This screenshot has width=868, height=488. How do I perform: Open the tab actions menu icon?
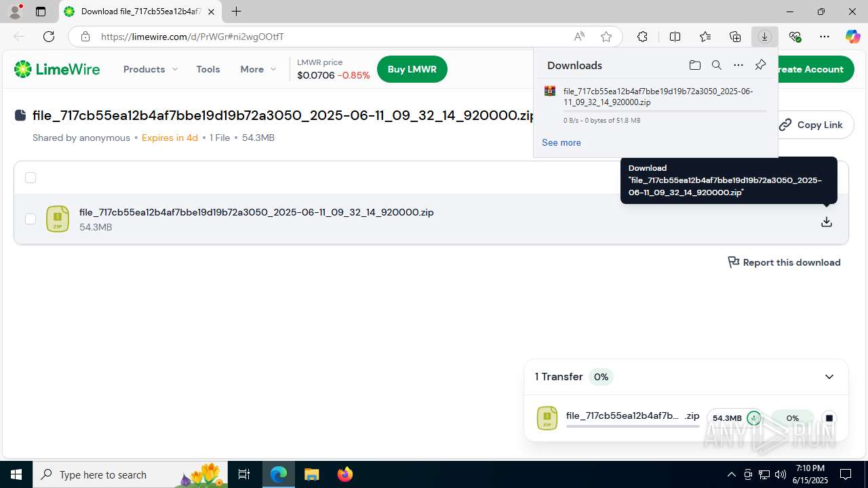41,12
